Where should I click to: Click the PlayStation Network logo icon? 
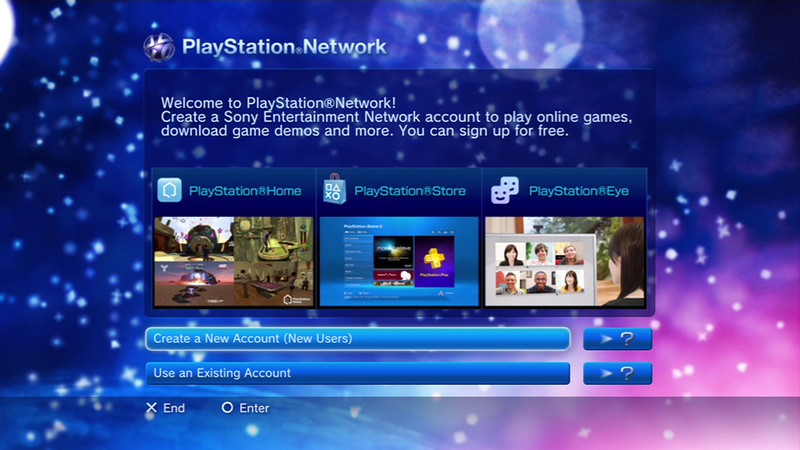tap(159, 47)
